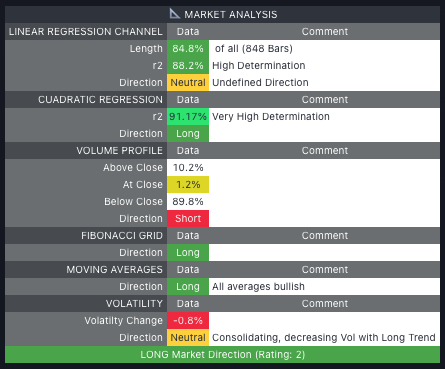This screenshot has width=445, height=369.
Task: Click the Length row label
Action: [x=146, y=49]
